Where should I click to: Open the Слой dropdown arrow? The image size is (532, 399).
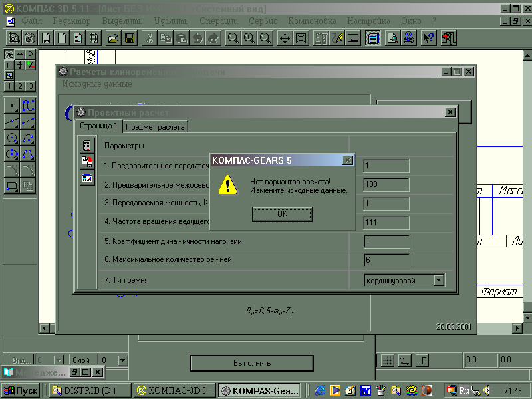(x=123, y=360)
